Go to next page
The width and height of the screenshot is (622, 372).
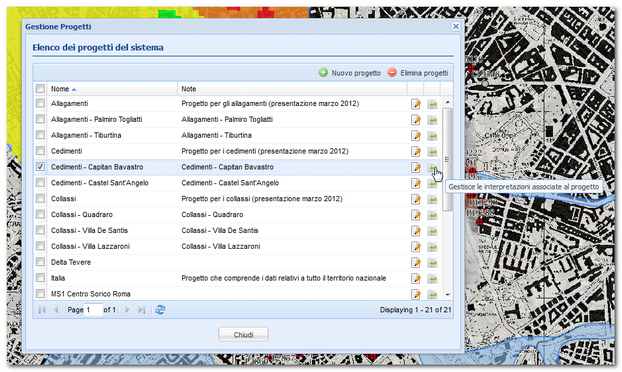pyautogui.click(x=127, y=310)
